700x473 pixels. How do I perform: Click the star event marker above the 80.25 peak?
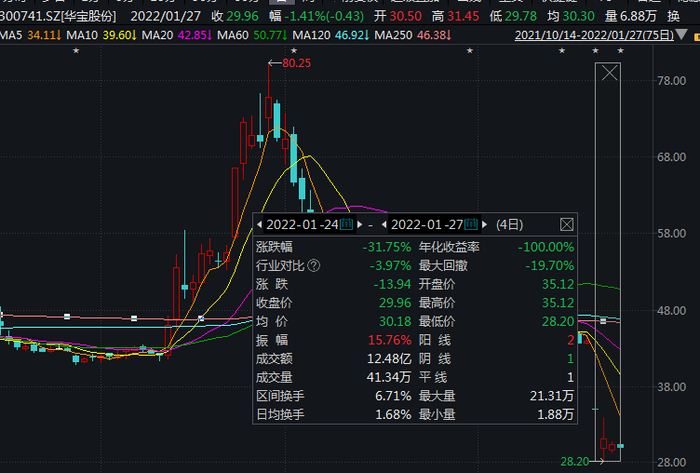[x=294, y=51]
